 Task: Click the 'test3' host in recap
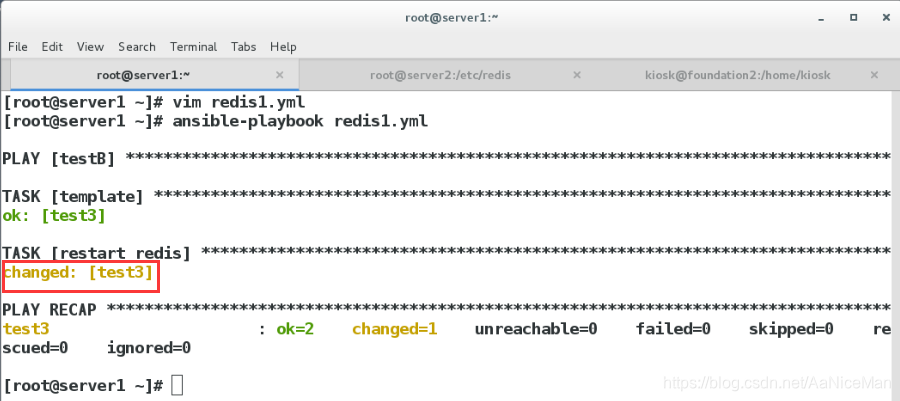tap(26, 329)
